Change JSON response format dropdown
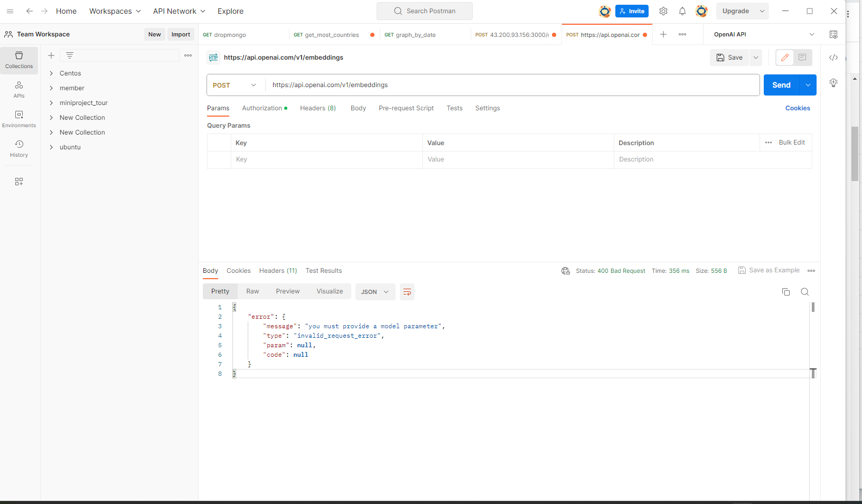This screenshot has width=862, height=504. pos(375,292)
